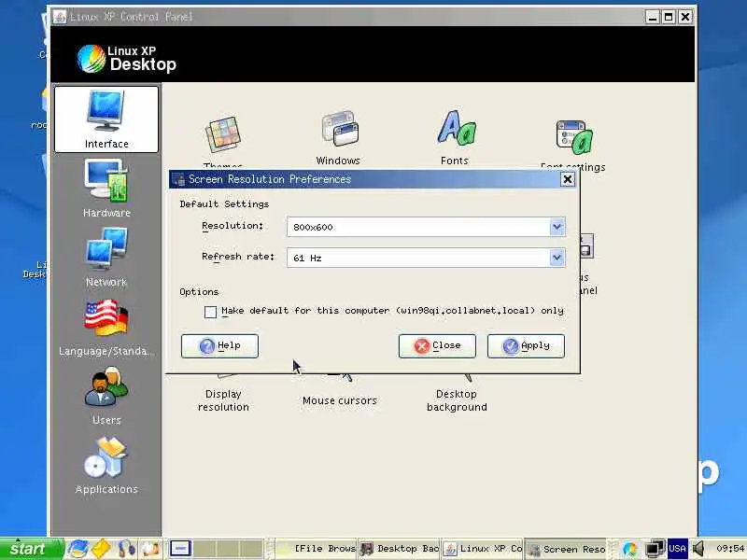Viewport: 747px width, 560px height.
Task: Click the fourth quick launch icon
Action: coord(150,549)
